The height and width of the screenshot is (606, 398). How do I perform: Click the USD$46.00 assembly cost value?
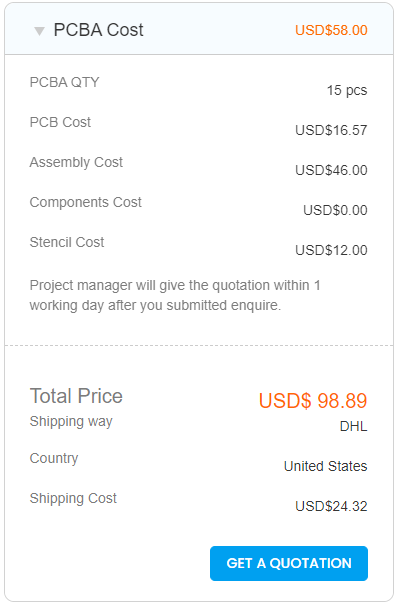coord(331,170)
